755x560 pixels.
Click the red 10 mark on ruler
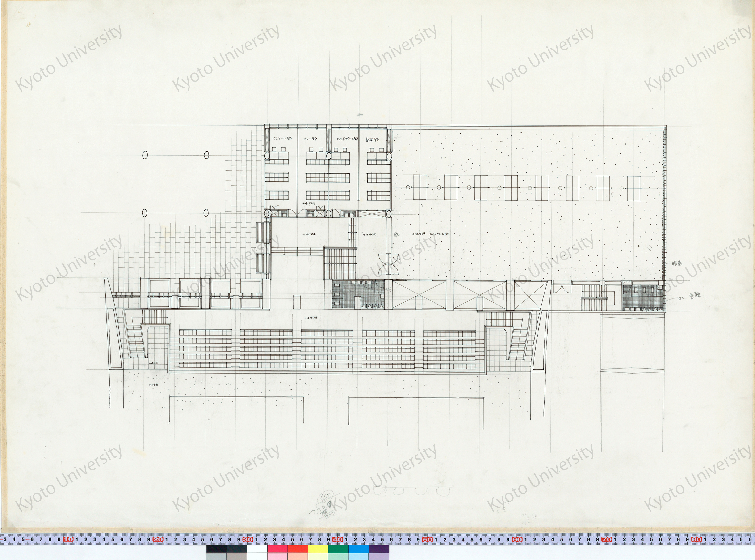[x=68, y=539]
